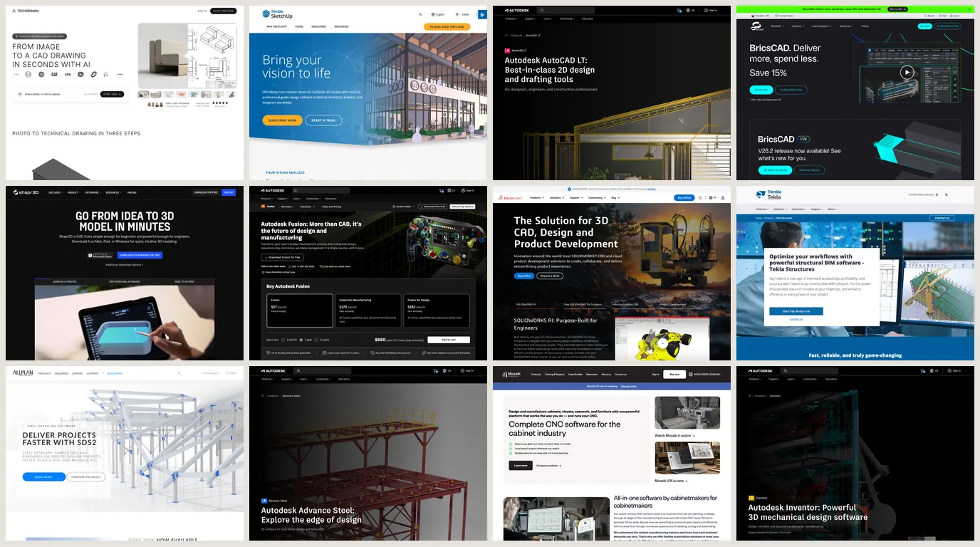Close the green BricsCAD offer banner
The image size is (980, 547).
(x=970, y=9)
